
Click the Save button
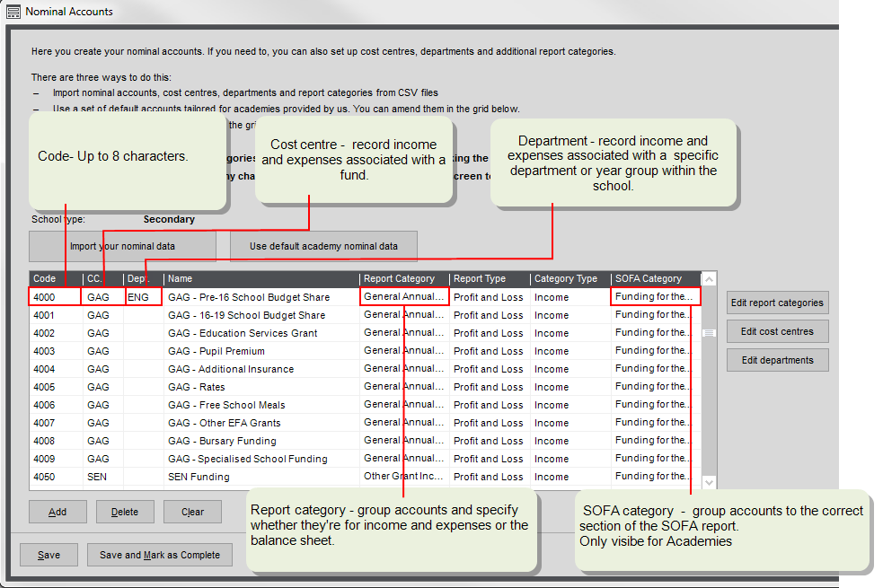[x=49, y=555]
